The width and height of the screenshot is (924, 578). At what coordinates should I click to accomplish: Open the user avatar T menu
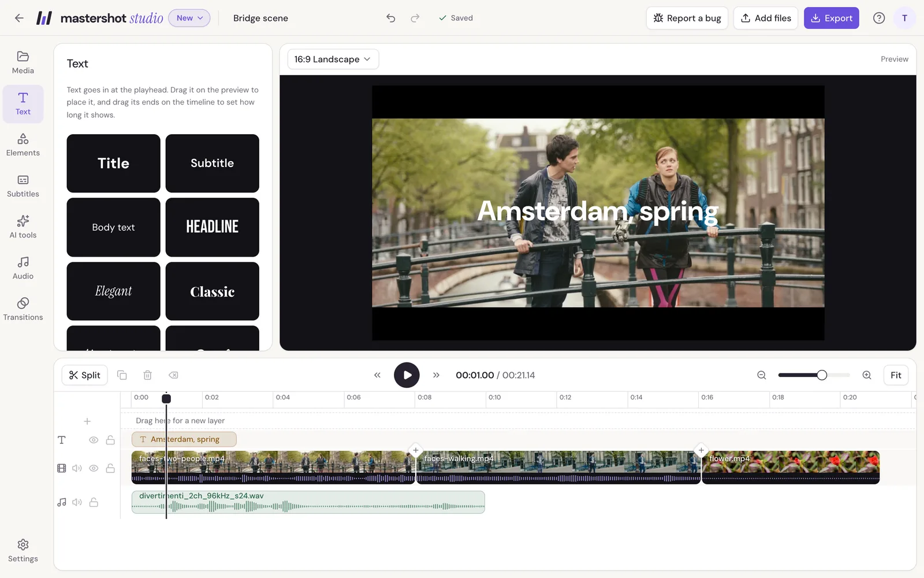tap(904, 18)
